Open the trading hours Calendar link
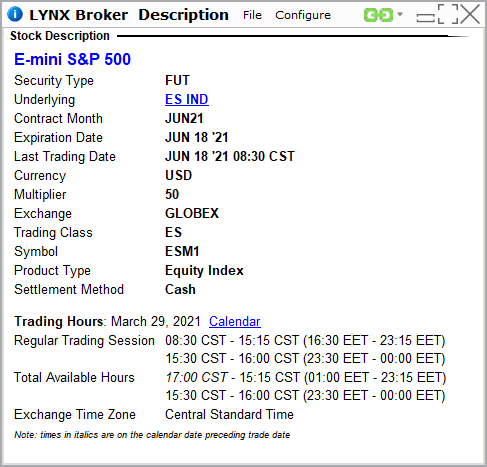Image resolution: width=487 pixels, height=467 pixels. click(x=235, y=321)
